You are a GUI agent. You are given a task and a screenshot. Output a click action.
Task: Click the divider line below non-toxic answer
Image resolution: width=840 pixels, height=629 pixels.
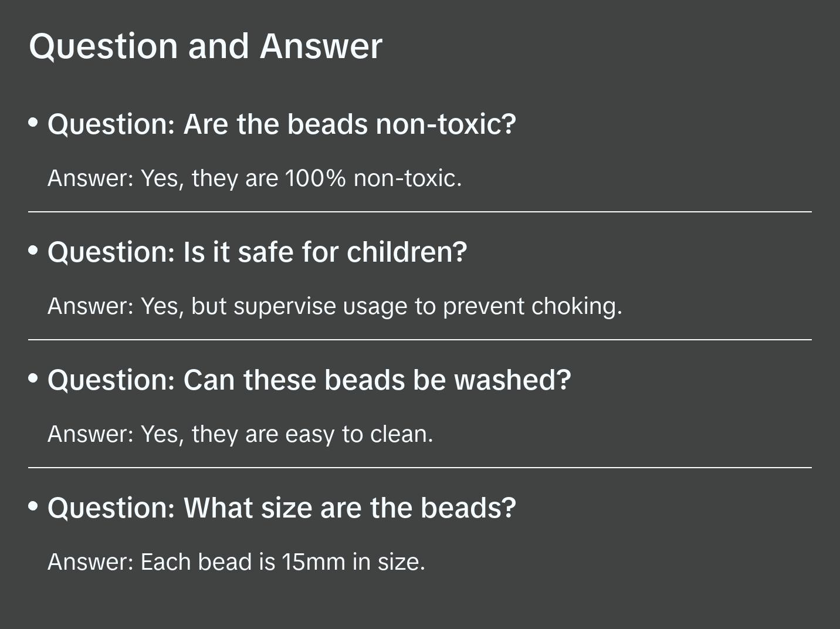pos(420,212)
